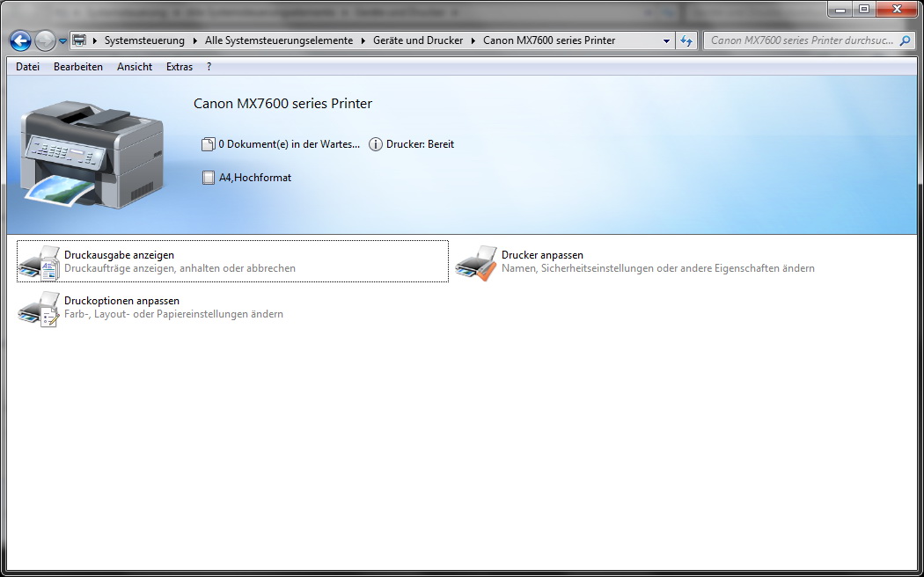Select the Drucker: Bereit status text
924x577 pixels.
[x=420, y=144]
